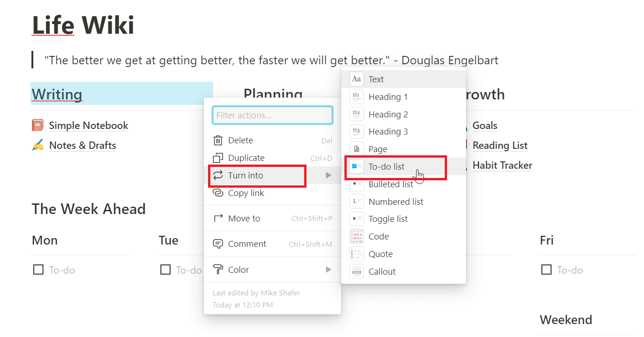Click the Delete trash icon
Viewport: 644px width, 337px height.
coord(218,141)
